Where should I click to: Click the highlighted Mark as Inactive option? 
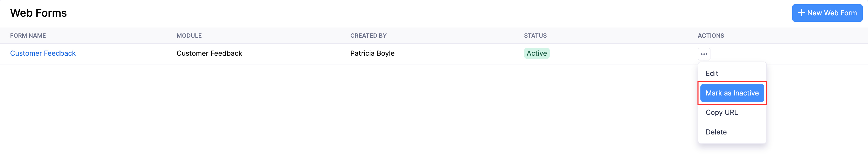tap(732, 93)
